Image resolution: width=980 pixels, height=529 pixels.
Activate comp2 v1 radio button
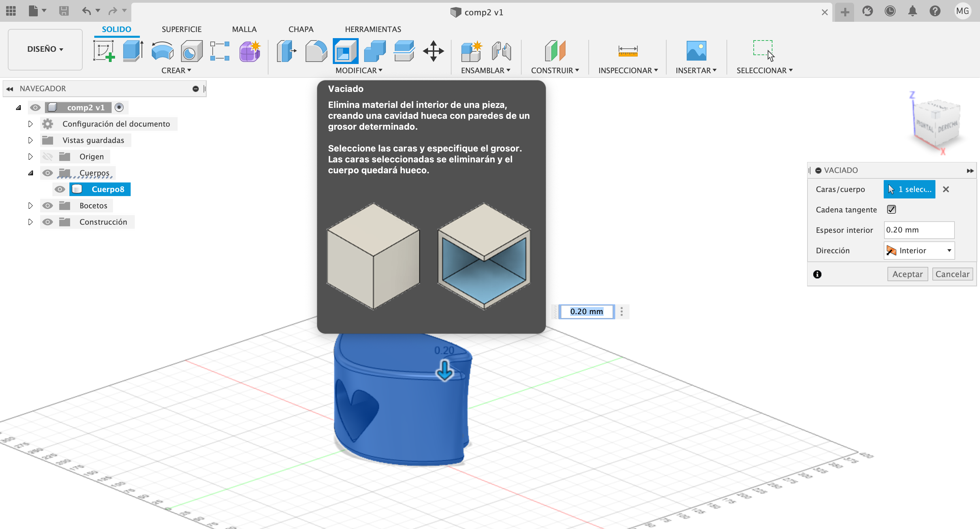click(x=119, y=108)
